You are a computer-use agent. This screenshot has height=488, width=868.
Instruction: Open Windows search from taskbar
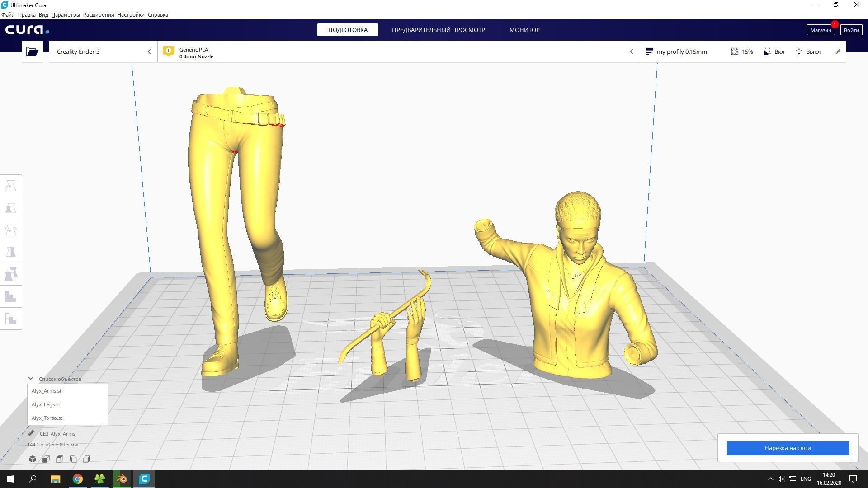33,479
